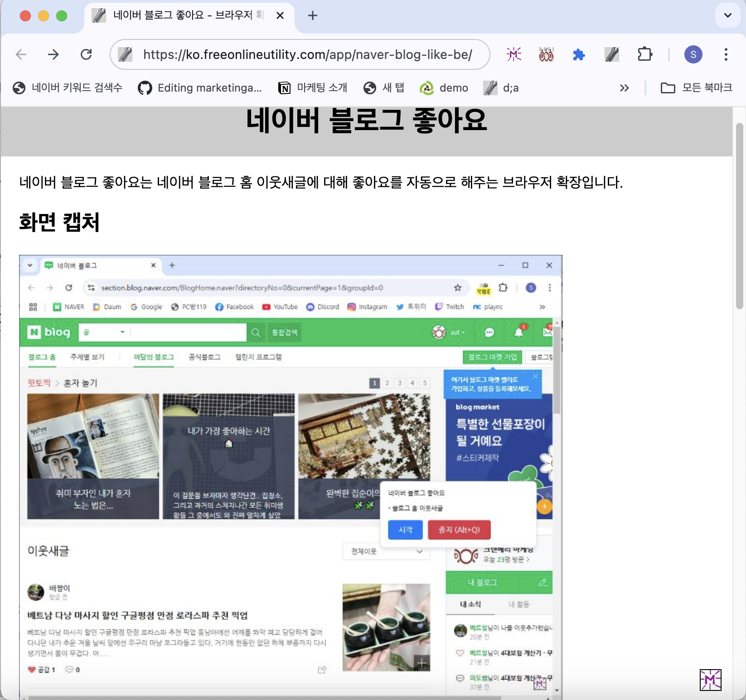746x700 pixels.
Task: Click the page title 네이버 블로그 좋아요
Action: coord(366,120)
